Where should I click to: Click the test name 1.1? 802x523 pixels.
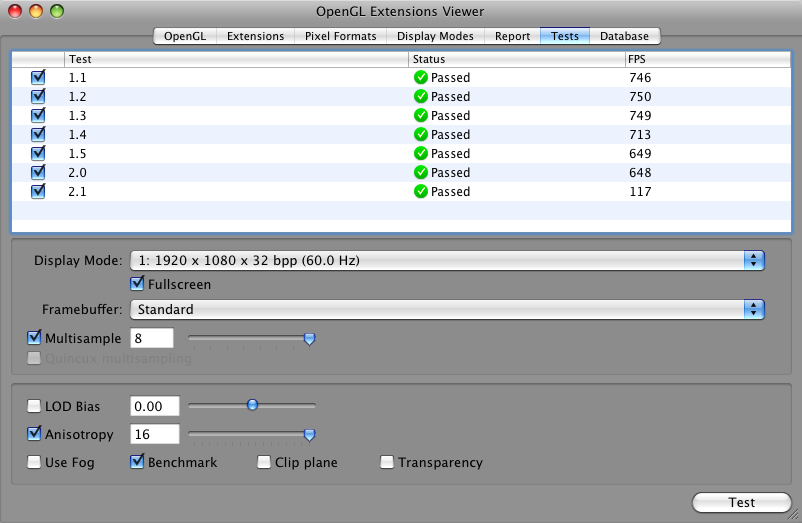pos(77,78)
